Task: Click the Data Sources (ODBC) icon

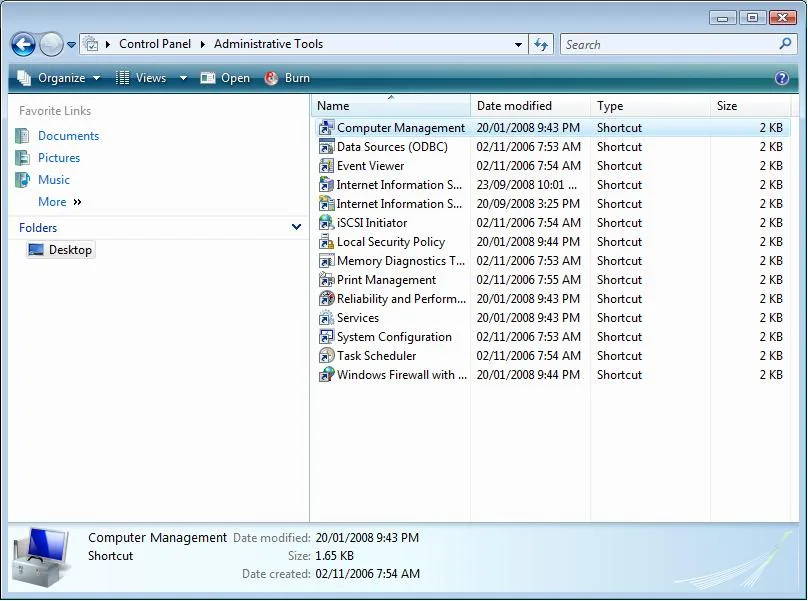Action: (326, 146)
